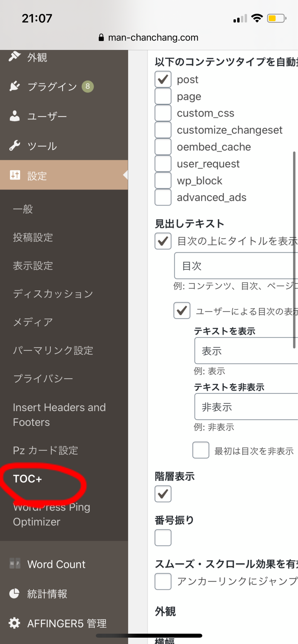The height and width of the screenshot is (644, 298).
Task: Click the Plugins (プラグイン) plug icon
Action: pos(15,86)
